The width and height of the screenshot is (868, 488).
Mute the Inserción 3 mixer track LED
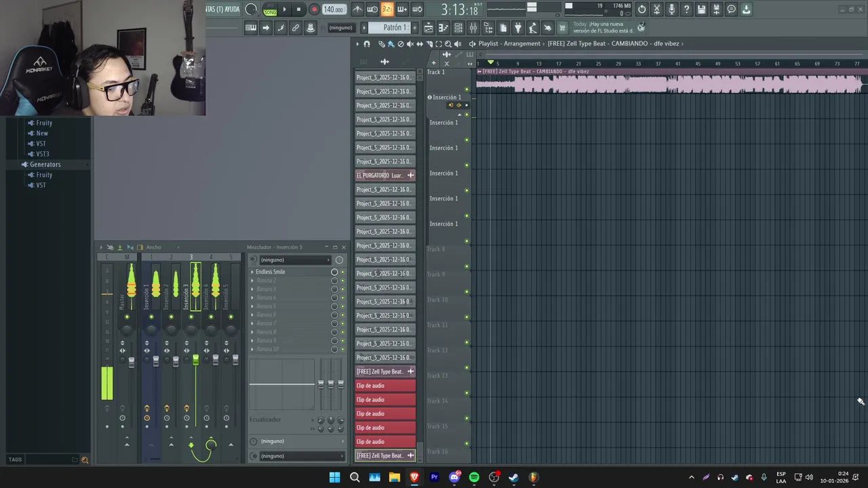coord(191,317)
